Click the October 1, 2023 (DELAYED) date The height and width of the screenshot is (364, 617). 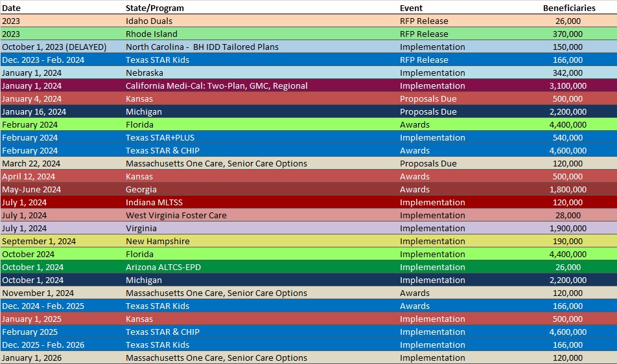[x=54, y=47]
